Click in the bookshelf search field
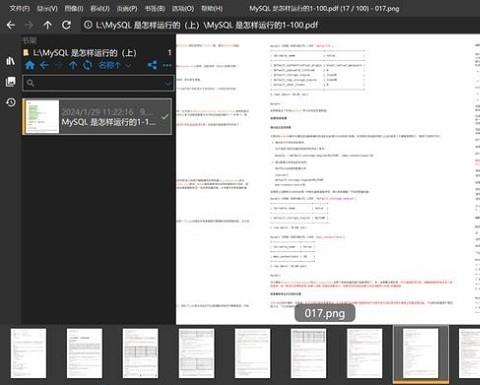Image resolution: width=480 pixels, height=385 pixels. tap(98, 83)
